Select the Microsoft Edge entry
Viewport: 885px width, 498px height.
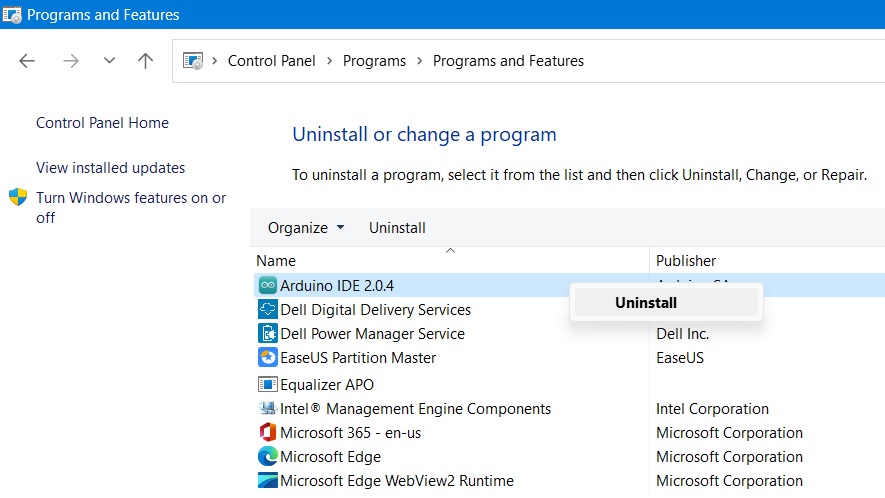(330, 456)
